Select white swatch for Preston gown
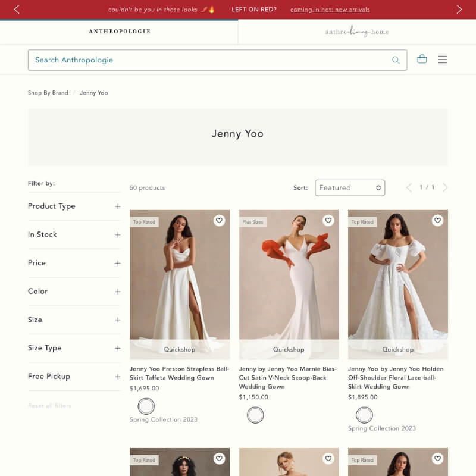This screenshot has width=476, height=476. (x=146, y=406)
